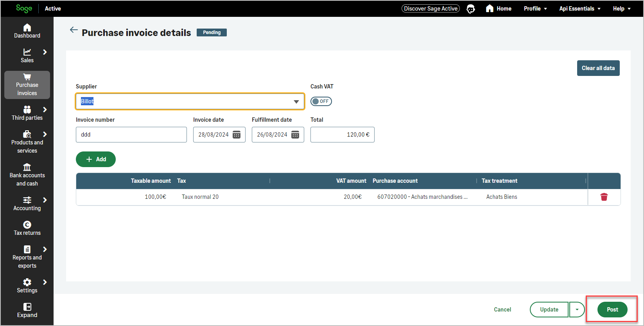Open the Supplier dropdown arrow

[x=296, y=102]
